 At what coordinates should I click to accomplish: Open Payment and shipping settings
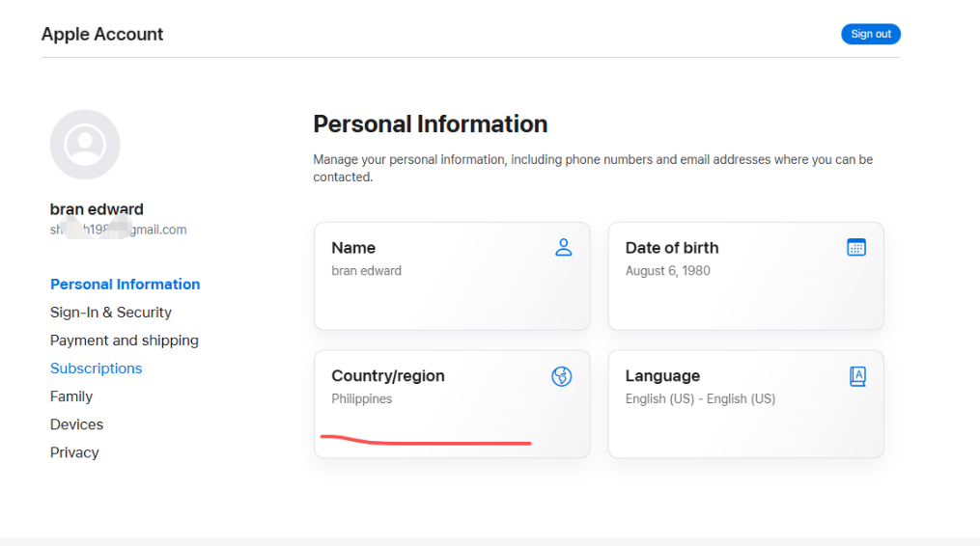click(125, 341)
